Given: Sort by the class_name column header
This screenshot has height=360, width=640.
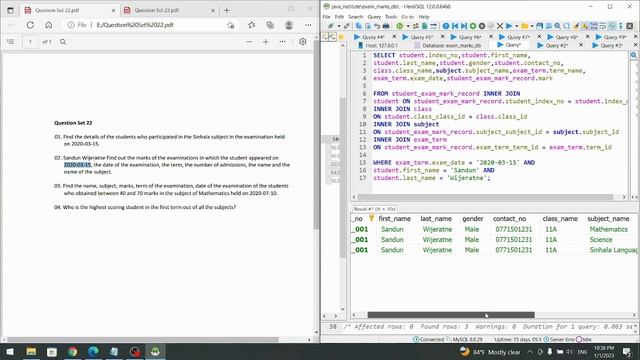Looking at the screenshot, I should 560,219.
